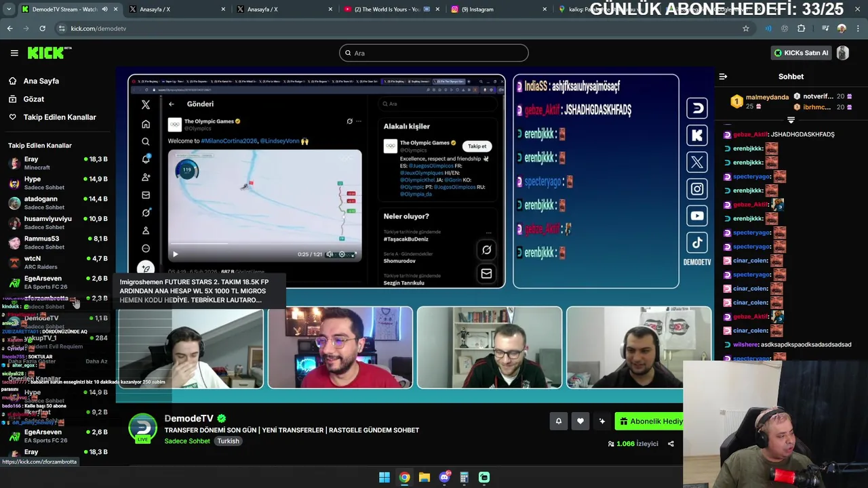Focus the Ara search box
Image resolution: width=868 pixels, height=488 pixels.
tap(434, 53)
